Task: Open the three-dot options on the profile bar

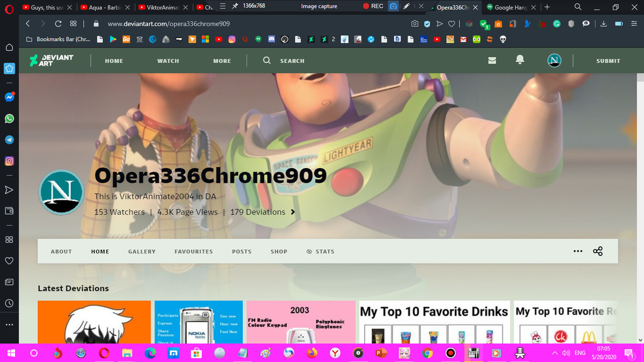Action: [578, 251]
